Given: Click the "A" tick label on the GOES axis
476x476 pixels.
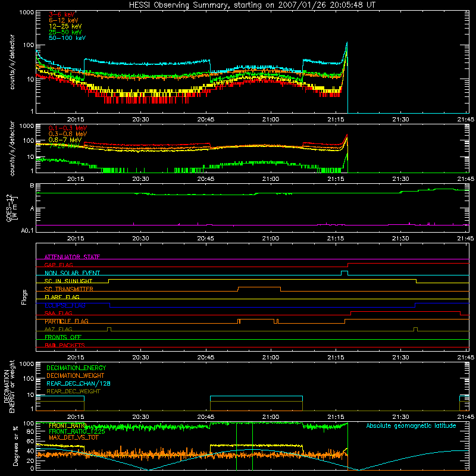Looking at the screenshot, I should 32,209.
